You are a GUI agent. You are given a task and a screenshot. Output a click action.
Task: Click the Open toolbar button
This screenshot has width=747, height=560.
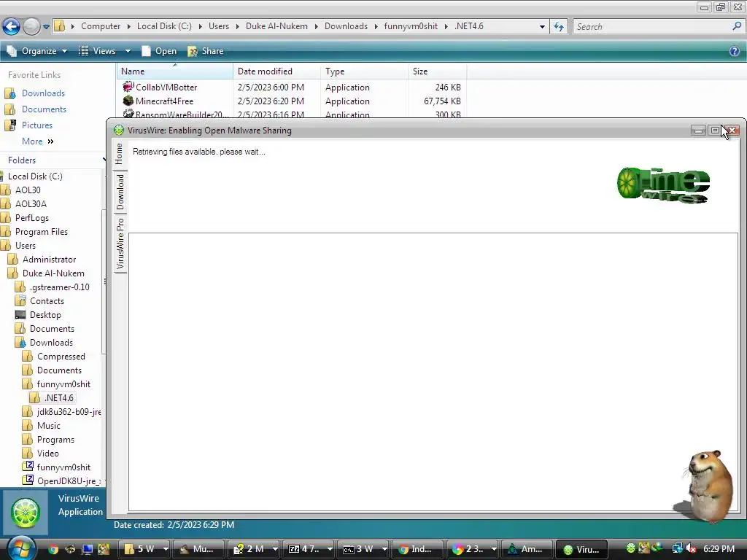tap(159, 51)
